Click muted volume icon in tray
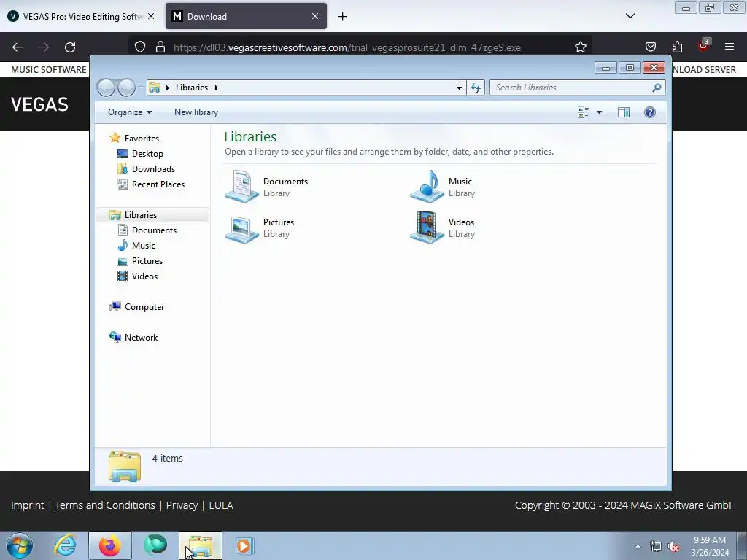This screenshot has height=560, width=747. click(x=673, y=547)
